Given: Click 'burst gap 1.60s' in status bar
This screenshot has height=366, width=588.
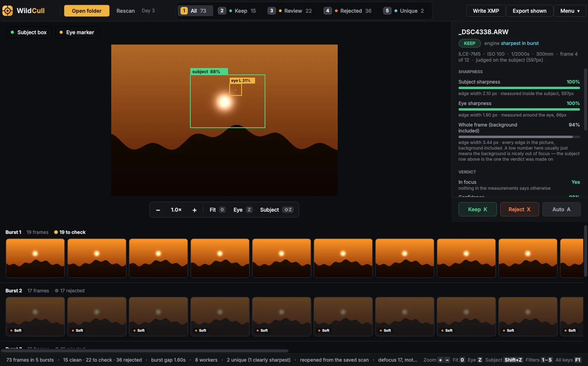Looking at the screenshot, I should coord(168,360).
